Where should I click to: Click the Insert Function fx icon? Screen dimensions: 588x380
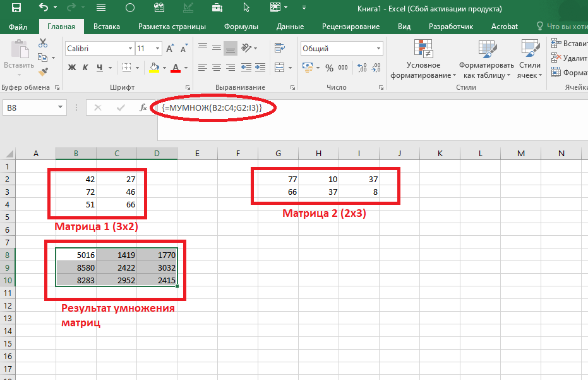[143, 107]
